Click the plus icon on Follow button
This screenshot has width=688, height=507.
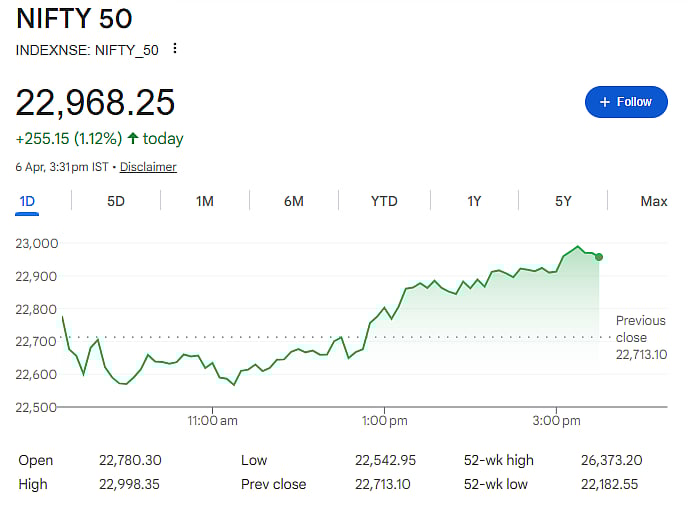[604, 102]
